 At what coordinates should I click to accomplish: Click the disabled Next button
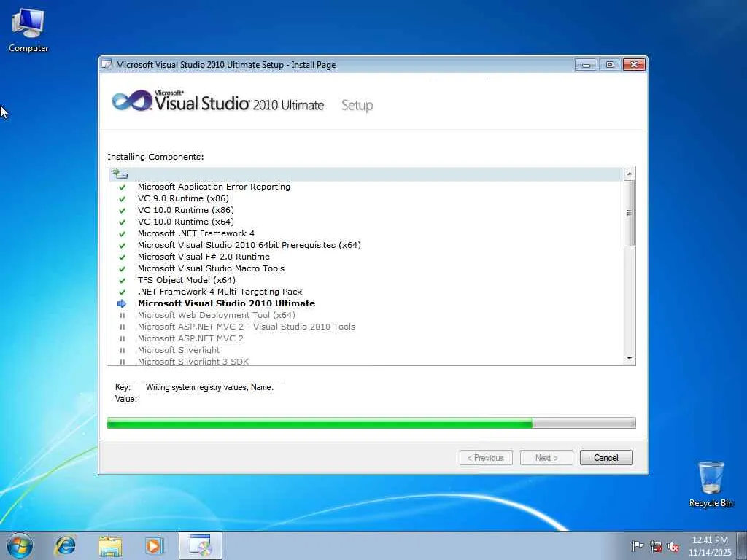546,458
